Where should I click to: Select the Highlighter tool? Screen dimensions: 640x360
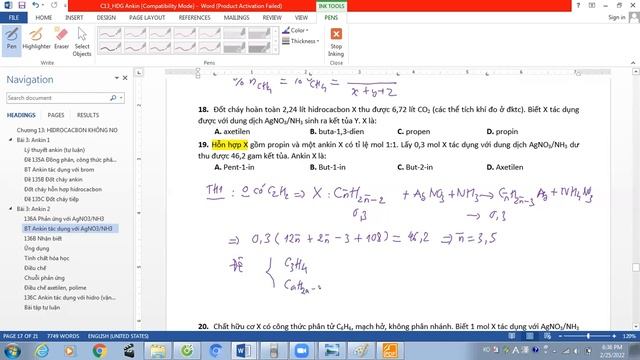click(x=36, y=39)
